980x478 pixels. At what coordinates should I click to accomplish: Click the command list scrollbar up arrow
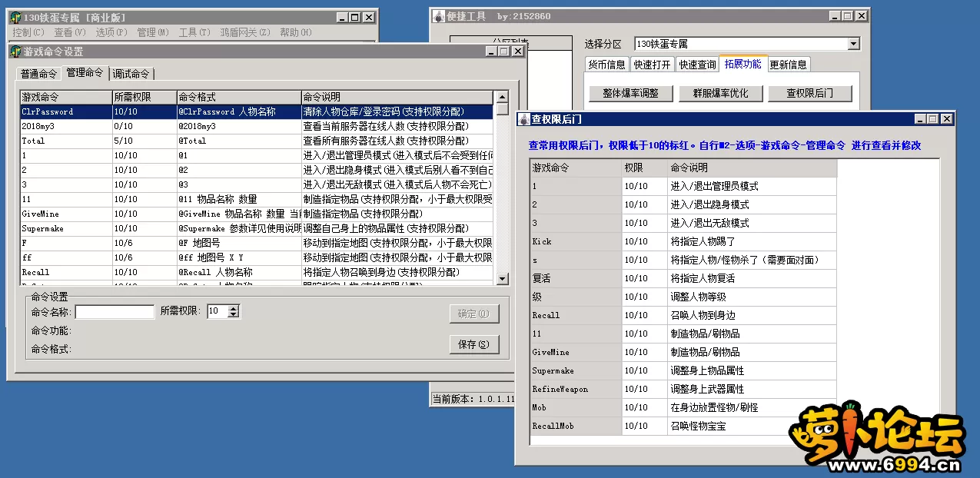coord(502,97)
